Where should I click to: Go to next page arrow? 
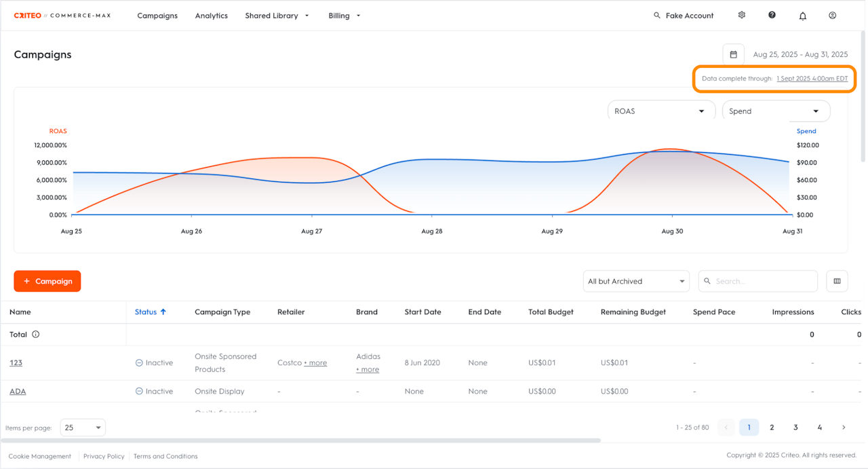coord(844,428)
